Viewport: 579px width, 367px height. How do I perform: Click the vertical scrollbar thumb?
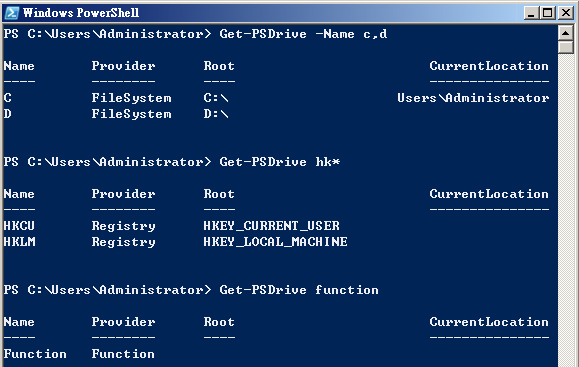pos(565,48)
